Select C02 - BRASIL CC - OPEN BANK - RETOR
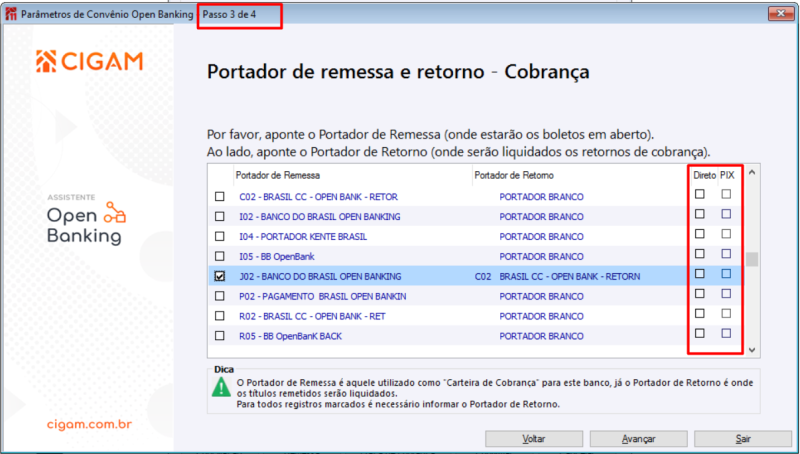This screenshot has height=454, width=800. click(x=318, y=197)
